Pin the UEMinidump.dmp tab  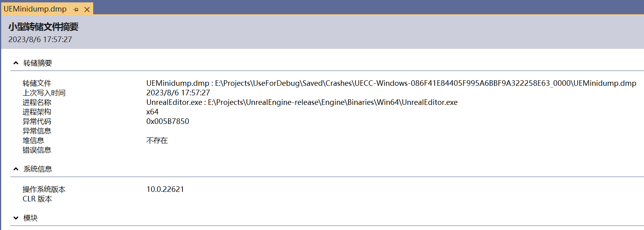click(76, 9)
